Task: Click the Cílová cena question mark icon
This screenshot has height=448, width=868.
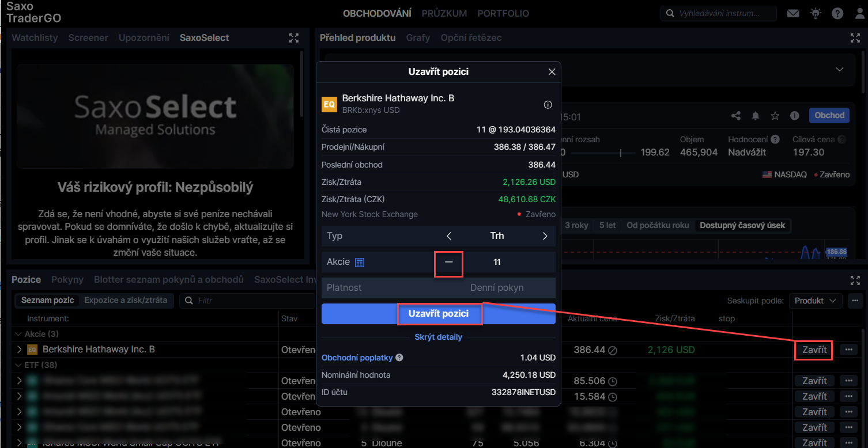Action: click(x=842, y=139)
